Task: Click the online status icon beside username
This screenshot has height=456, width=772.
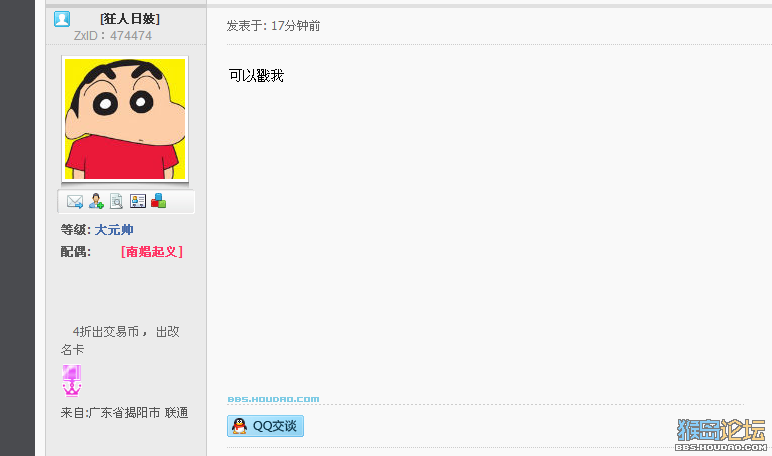Action: [x=62, y=19]
